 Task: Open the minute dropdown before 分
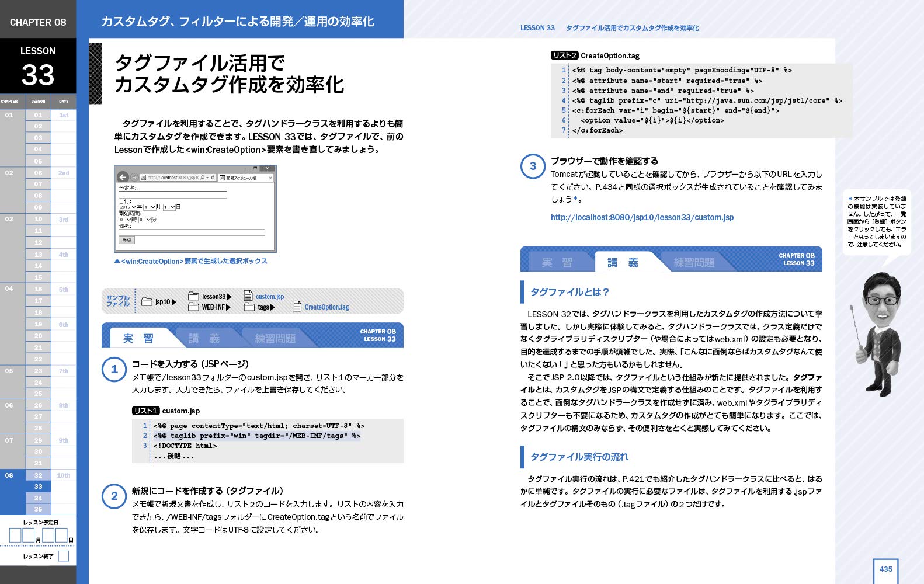(x=145, y=220)
